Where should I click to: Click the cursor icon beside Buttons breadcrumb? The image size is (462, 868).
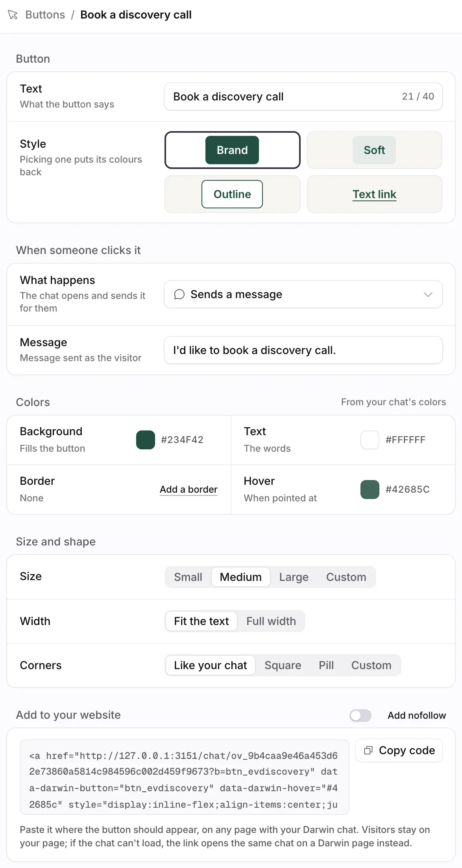(13, 15)
